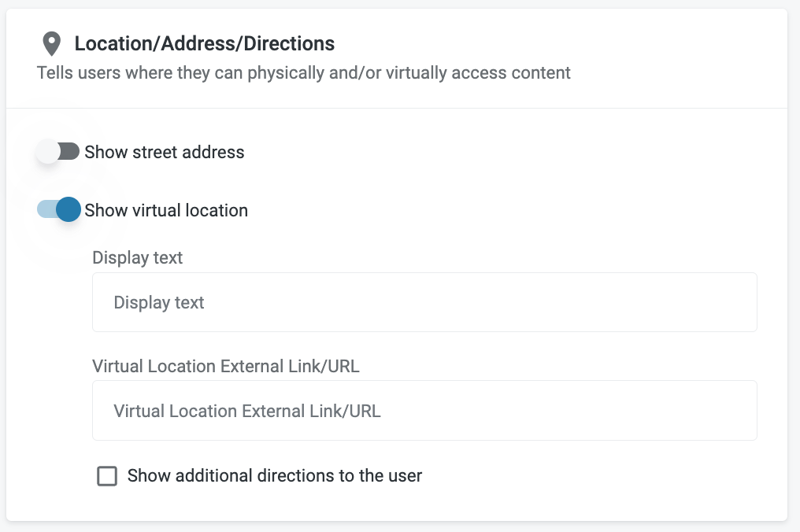Click the white knob of street address switch
This screenshot has height=532, width=800.
[x=47, y=152]
